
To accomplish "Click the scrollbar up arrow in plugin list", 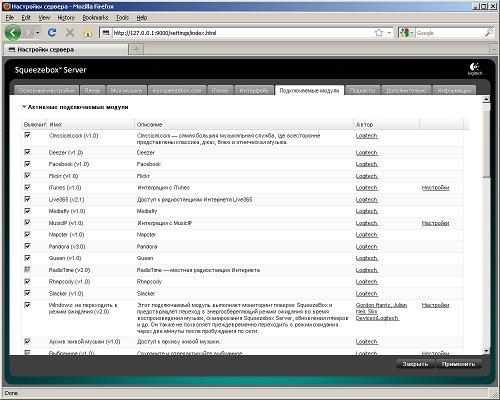I will pyautogui.click(x=486, y=99).
